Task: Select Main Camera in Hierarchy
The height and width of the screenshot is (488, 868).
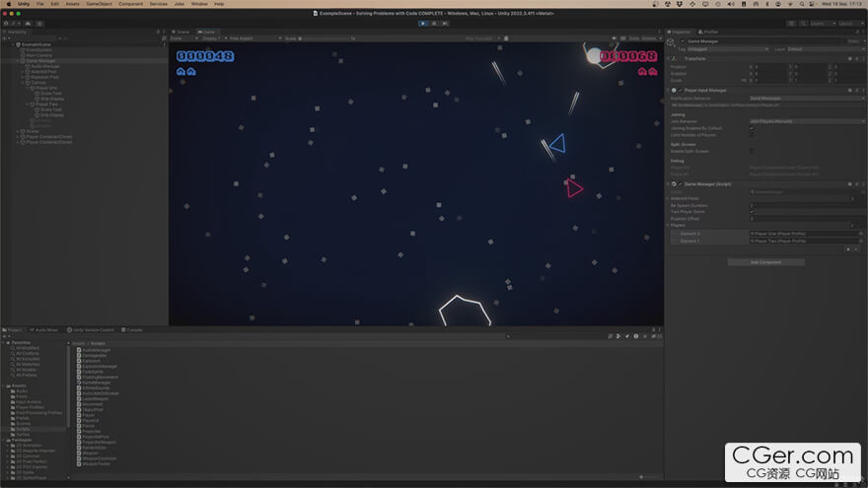Action: coord(38,55)
